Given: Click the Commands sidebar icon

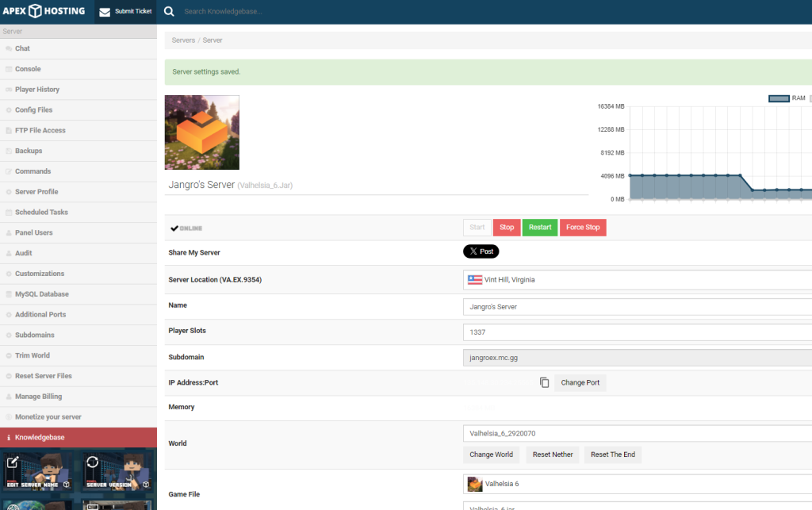Looking at the screenshot, I should [9, 171].
